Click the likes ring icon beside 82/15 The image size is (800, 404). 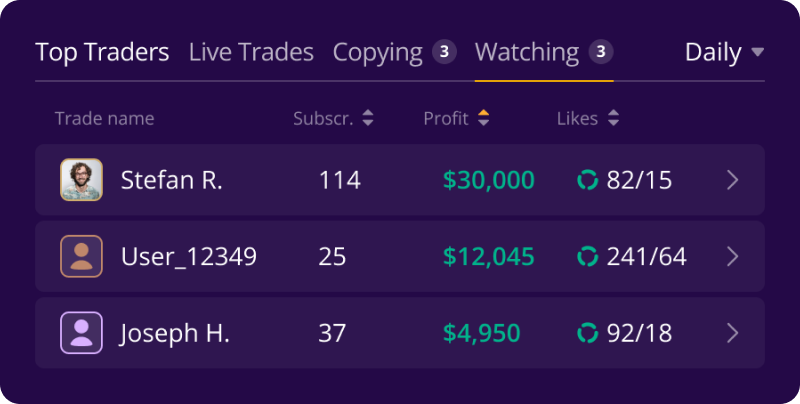pos(587,180)
